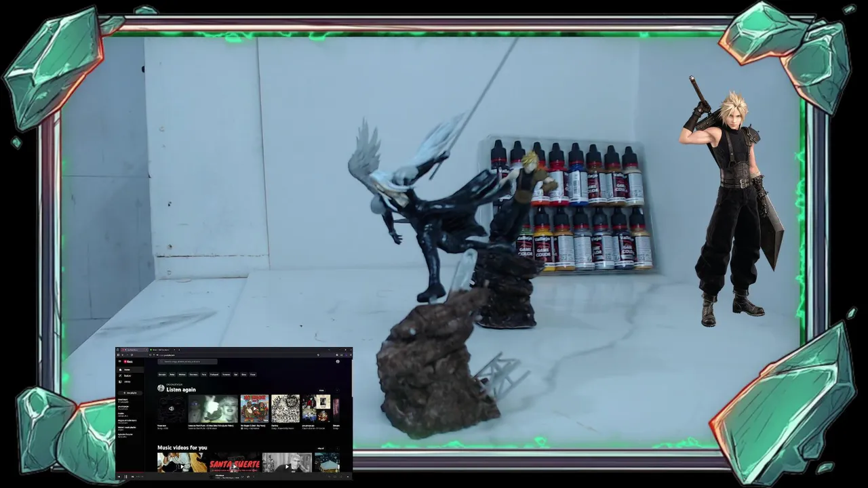The image size is (868, 488).
Task: Open Home in YouTube Music sidebar
Action: coord(130,369)
